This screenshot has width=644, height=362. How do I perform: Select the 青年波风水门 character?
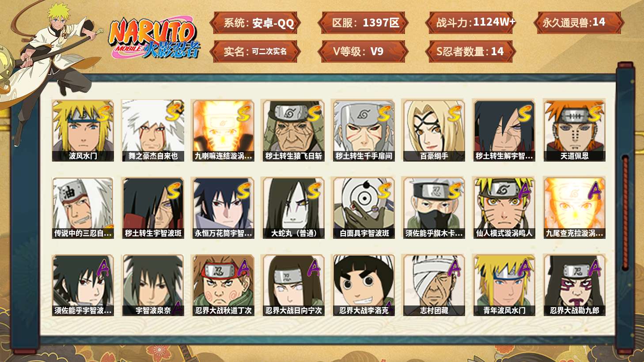(504, 285)
